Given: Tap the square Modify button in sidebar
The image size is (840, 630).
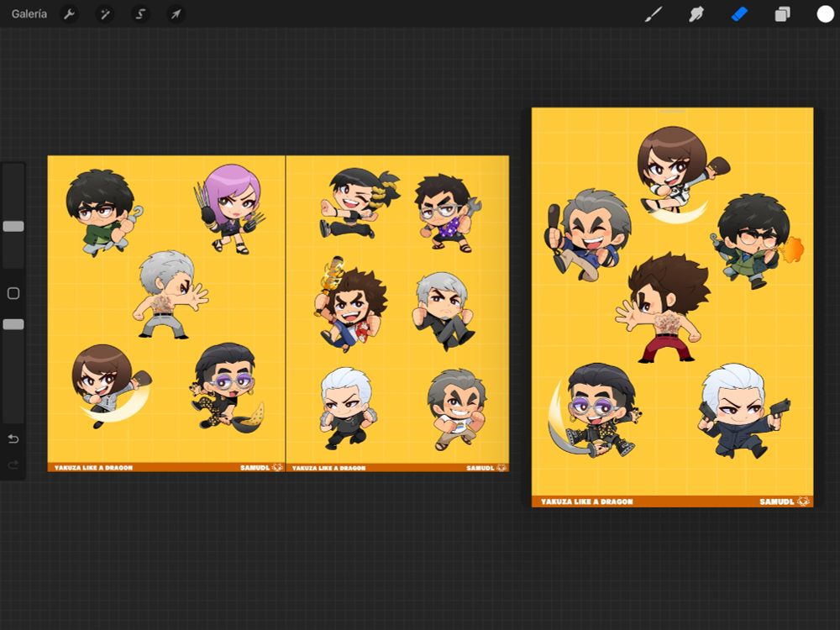Looking at the screenshot, I should [13, 293].
